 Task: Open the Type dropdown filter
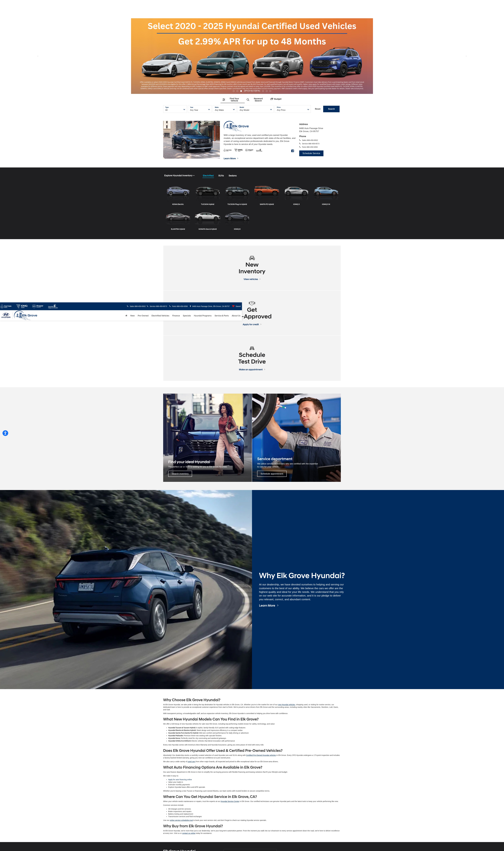click(175, 109)
